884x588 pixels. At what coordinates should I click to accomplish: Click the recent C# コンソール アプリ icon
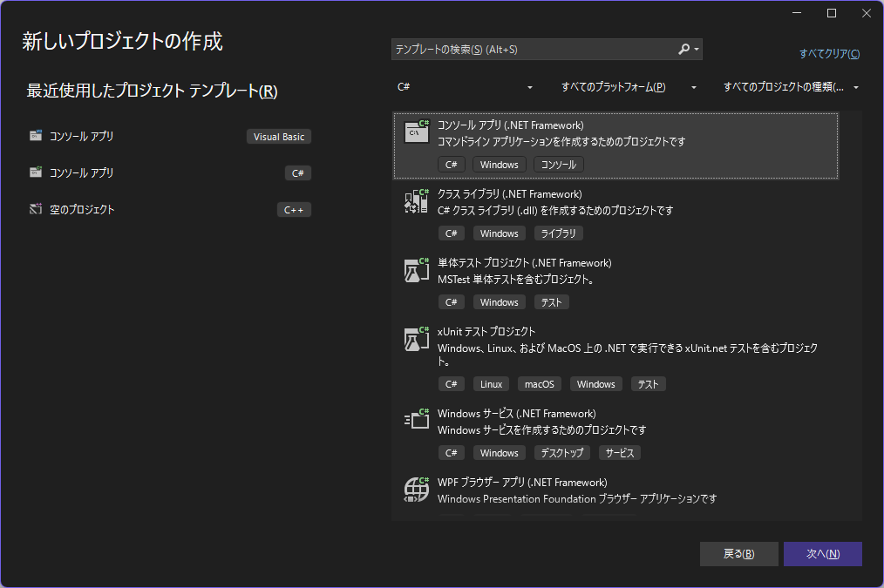(35, 172)
